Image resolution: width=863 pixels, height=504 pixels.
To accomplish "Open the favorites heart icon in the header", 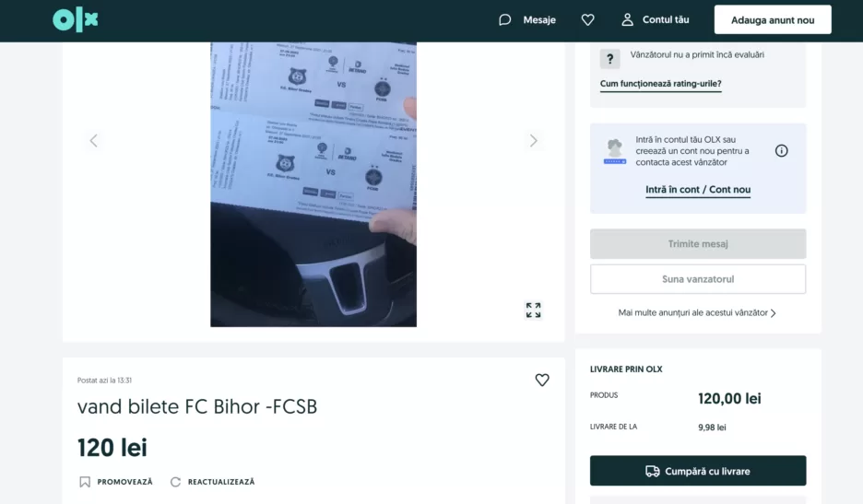I will click(x=588, y=19).
